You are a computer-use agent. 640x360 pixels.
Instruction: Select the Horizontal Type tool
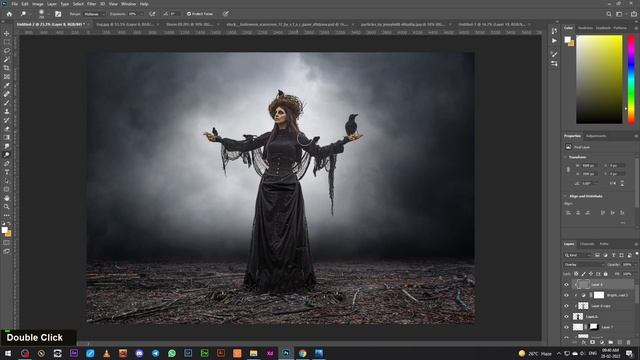pos(7,172)
